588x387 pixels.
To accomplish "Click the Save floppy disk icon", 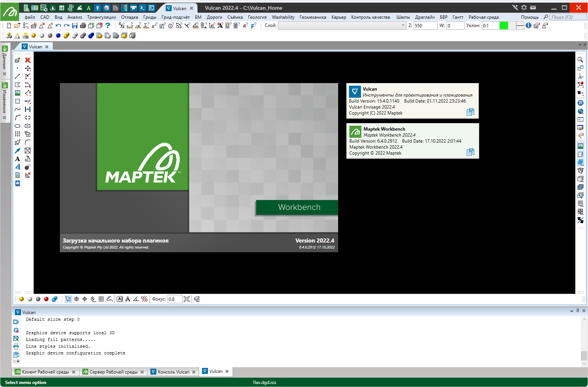I will [x=75, y=25].
